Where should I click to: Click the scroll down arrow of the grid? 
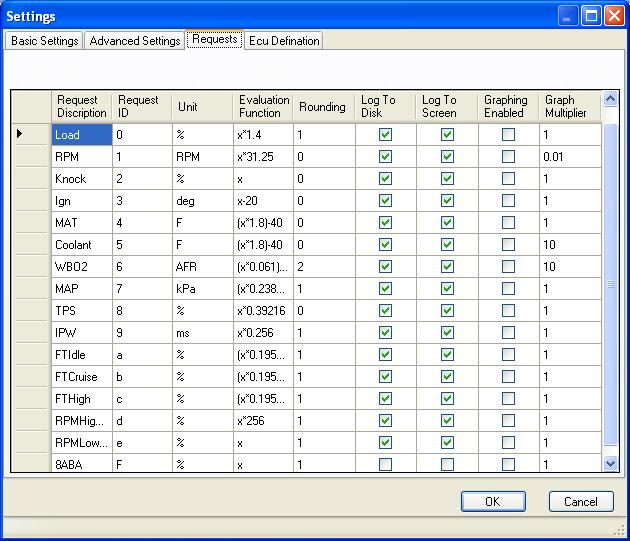pyautogui.click(x=610, y=463)
